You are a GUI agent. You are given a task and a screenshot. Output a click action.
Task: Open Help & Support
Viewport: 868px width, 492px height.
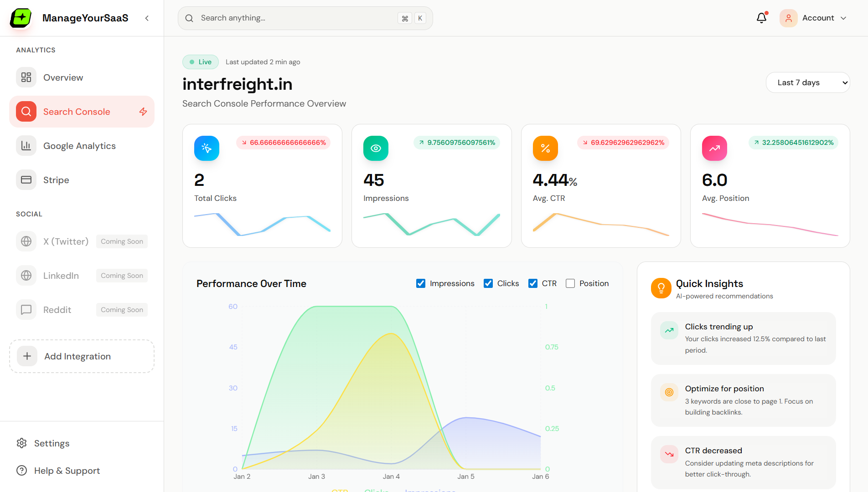click(67, 470)
